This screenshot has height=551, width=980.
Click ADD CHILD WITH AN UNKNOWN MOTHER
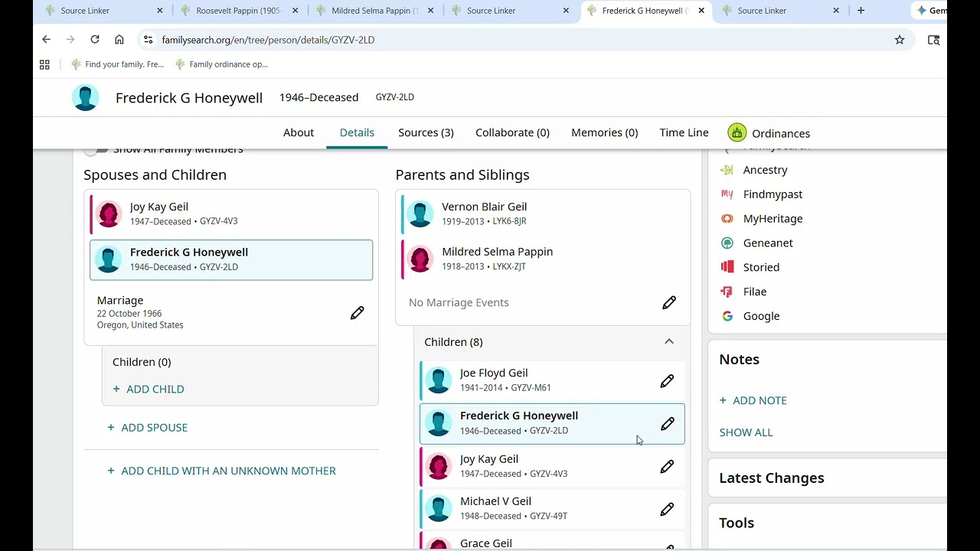[x=222, y=471]
